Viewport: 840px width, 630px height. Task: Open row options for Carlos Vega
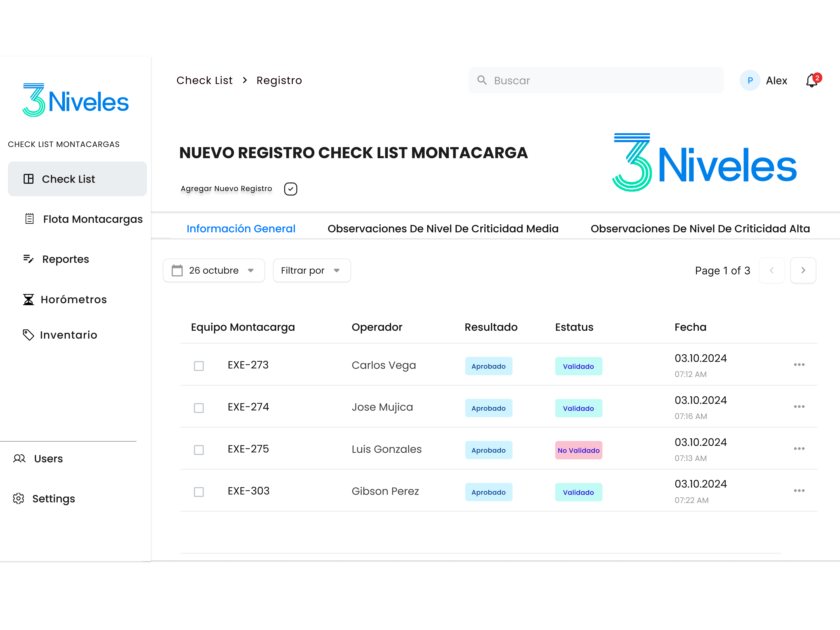point(799,365)
